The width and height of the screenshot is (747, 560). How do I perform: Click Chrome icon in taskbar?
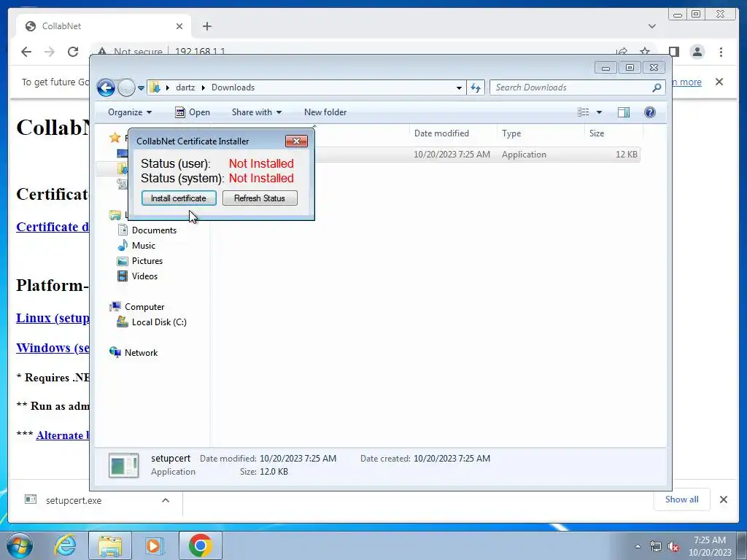point(200,545)
